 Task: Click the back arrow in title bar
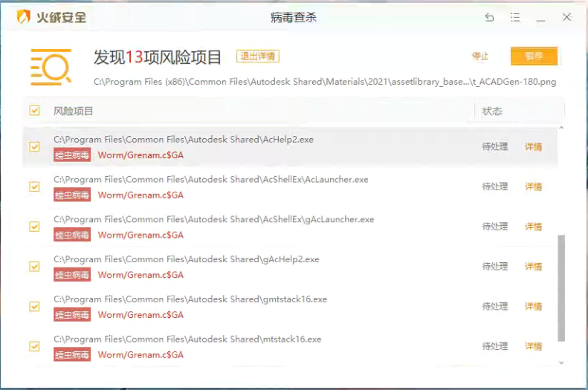pos(489,18)
